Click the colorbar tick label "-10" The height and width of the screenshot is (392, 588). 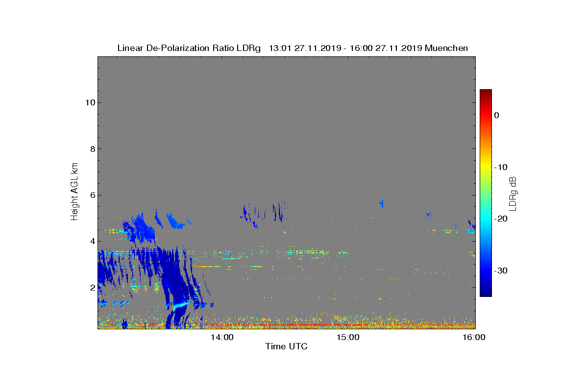click(x=500, y=167)
